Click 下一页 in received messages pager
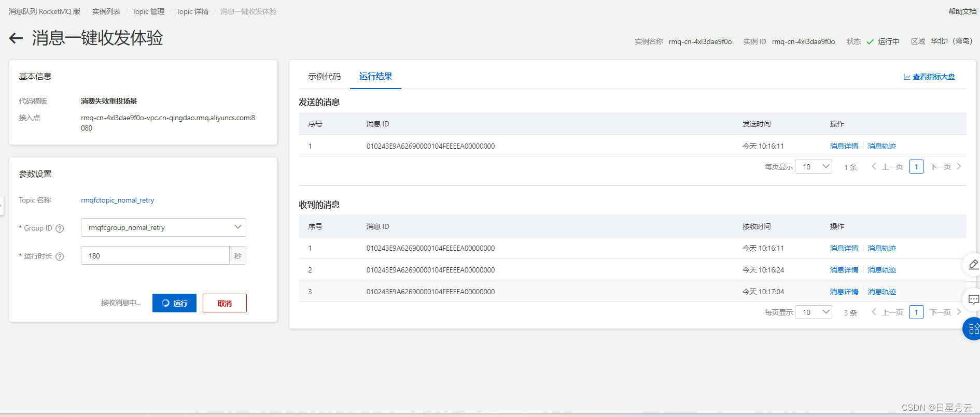Screen dimensions: 980x417 pyautogui.click(x=940, y=312)
